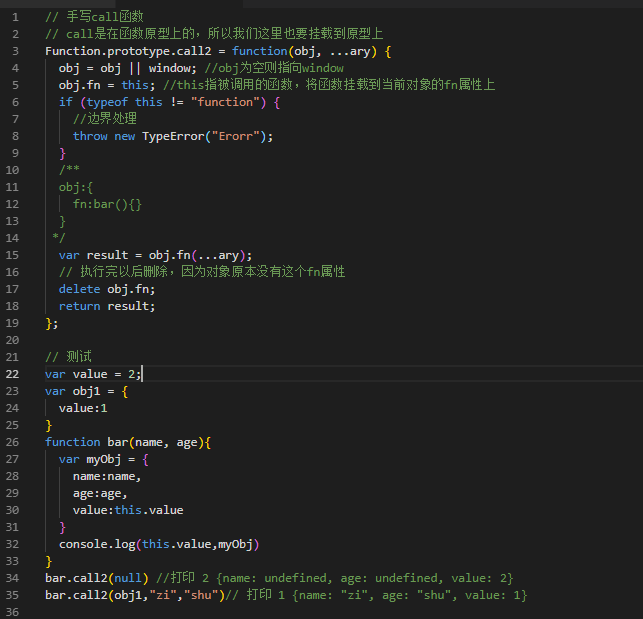Click the 'typeof' keyword on line 6

click(107, 102)
